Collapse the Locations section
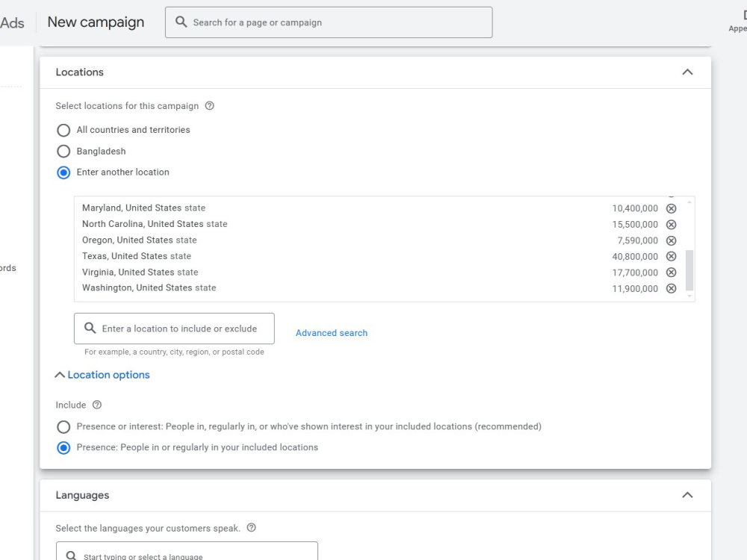 pos(687,72)
